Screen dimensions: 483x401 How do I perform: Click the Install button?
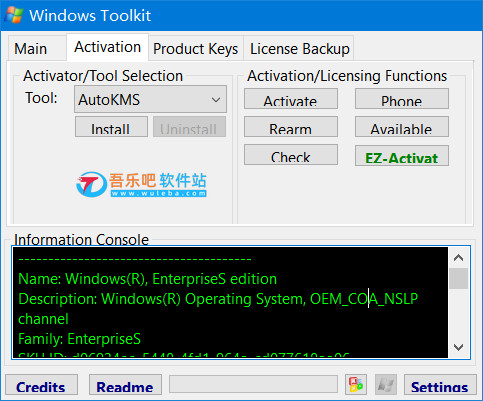pos(111,127)
